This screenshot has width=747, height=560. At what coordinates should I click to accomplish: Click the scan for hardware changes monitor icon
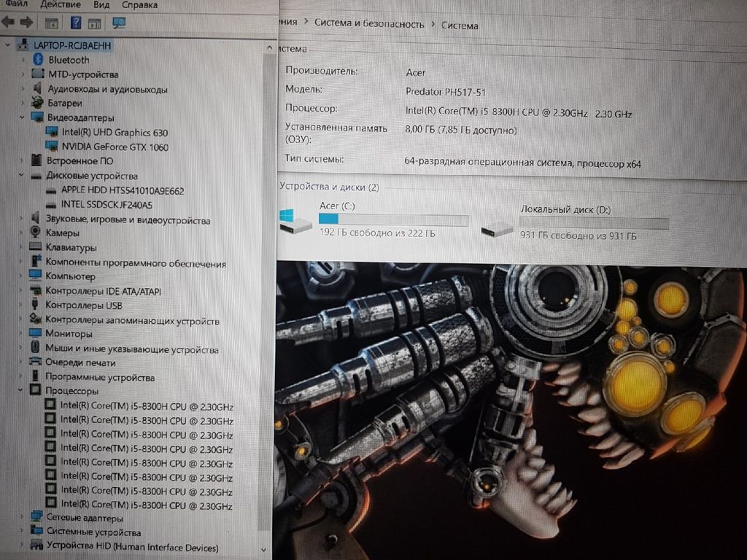click(x=119, y=23)
